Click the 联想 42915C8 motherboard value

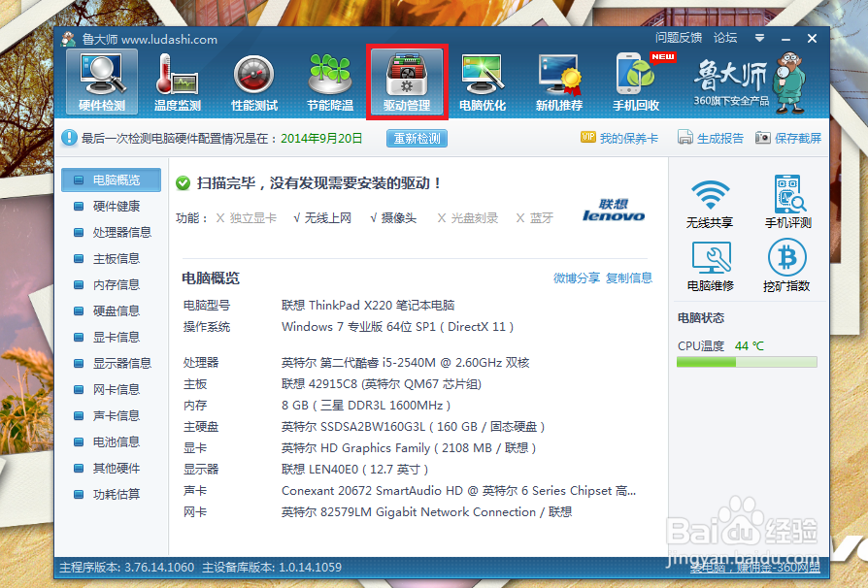click(382, 384)
